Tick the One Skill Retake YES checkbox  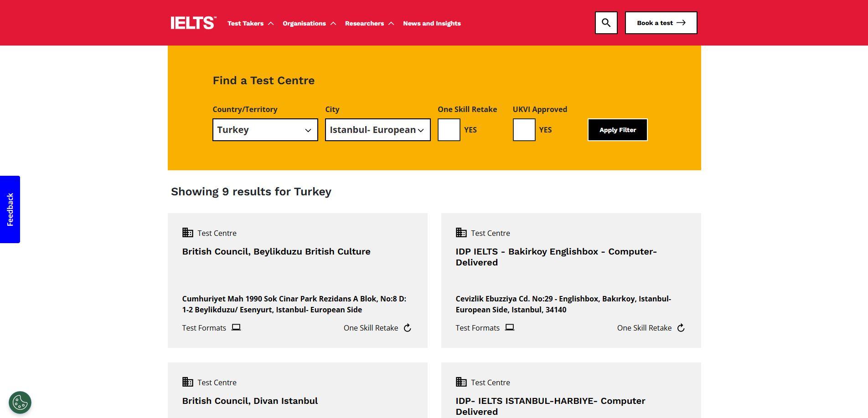tap(449, 130)
